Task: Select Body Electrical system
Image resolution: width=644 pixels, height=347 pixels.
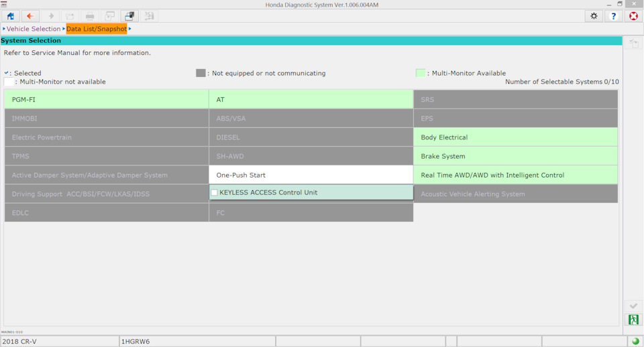Action: click(515, 137)
